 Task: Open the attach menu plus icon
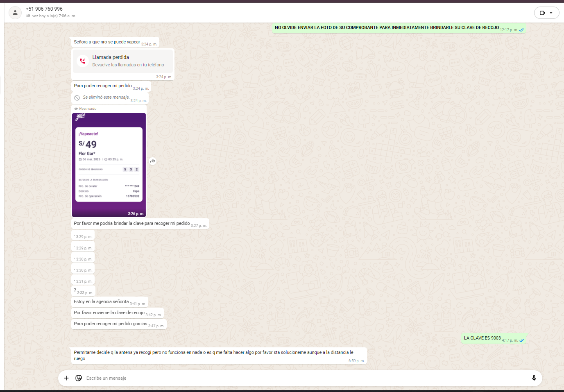(66, 378)
